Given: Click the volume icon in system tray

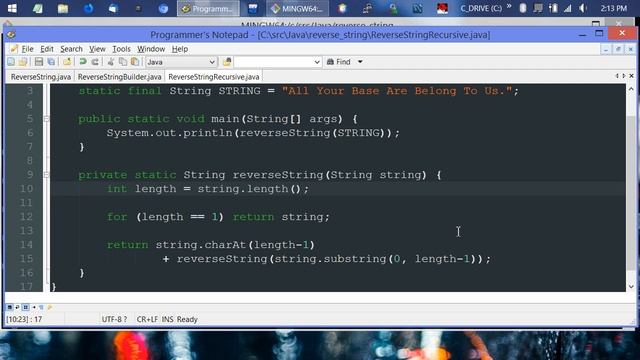Looking at the screenshot, I should [x=583, y=8].
